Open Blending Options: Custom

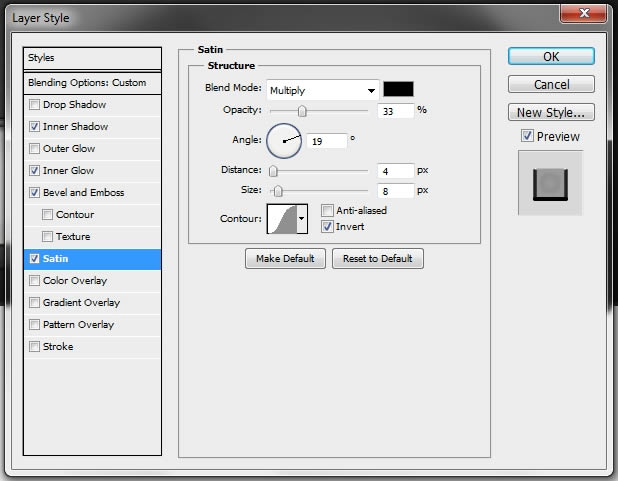(92, 83)
